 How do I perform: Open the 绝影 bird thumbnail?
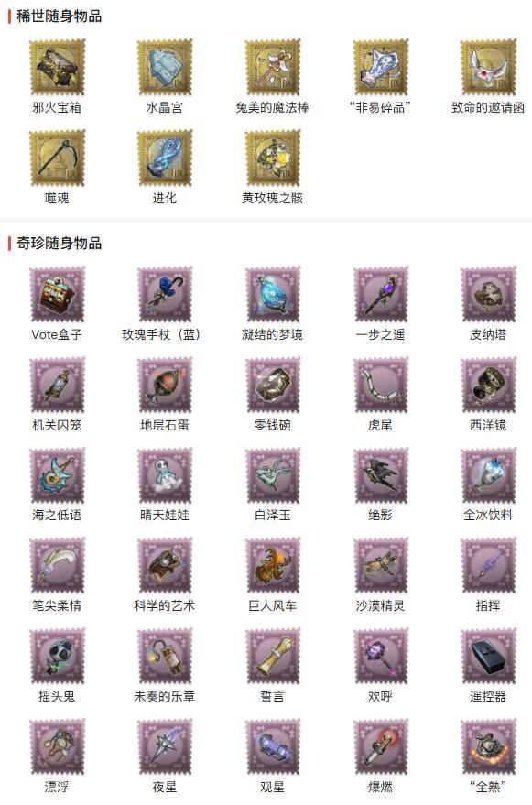point(381,475)
